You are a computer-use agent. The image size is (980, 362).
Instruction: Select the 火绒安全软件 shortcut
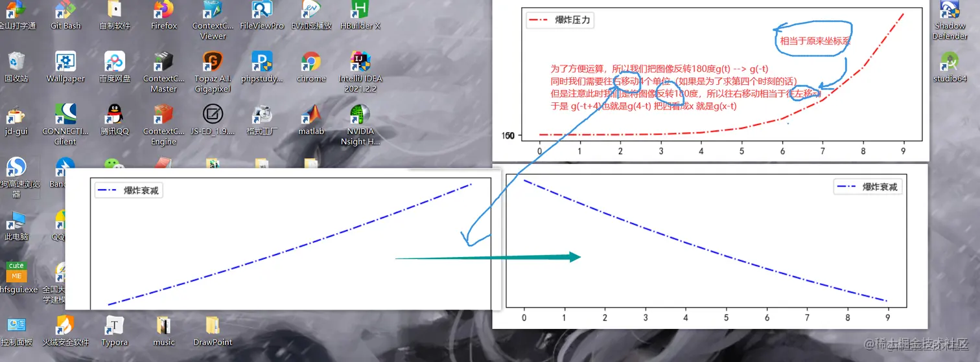(x=65, y=330)
